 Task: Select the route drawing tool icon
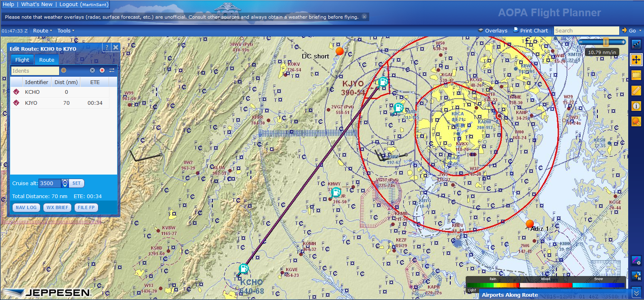click(x=636, y=44)
